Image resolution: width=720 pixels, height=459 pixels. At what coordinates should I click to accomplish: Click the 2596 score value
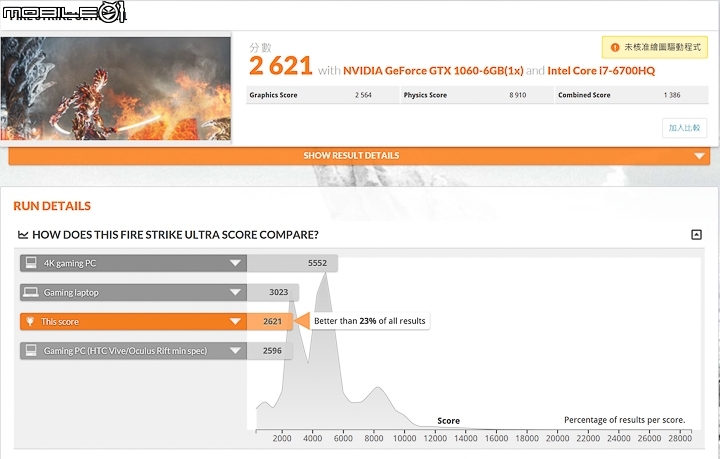point(272,351)
